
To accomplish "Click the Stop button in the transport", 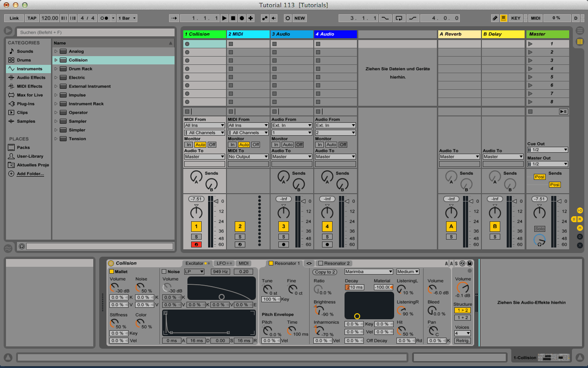I will [x=233, y=18].
